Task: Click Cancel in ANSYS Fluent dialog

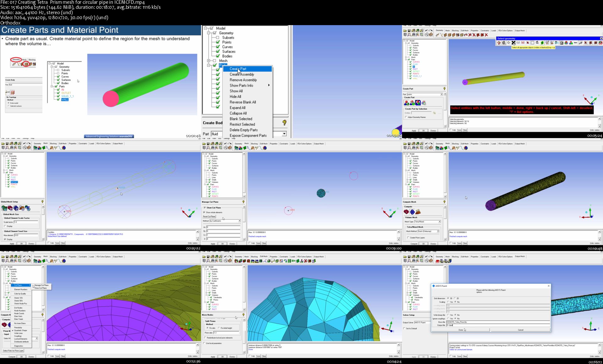Action: click(520, 330)
